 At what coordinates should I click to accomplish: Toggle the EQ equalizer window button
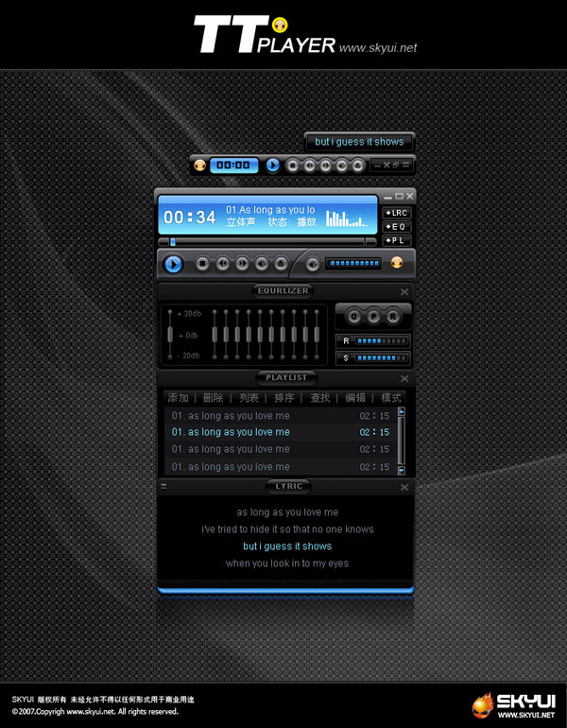point(397,227)
